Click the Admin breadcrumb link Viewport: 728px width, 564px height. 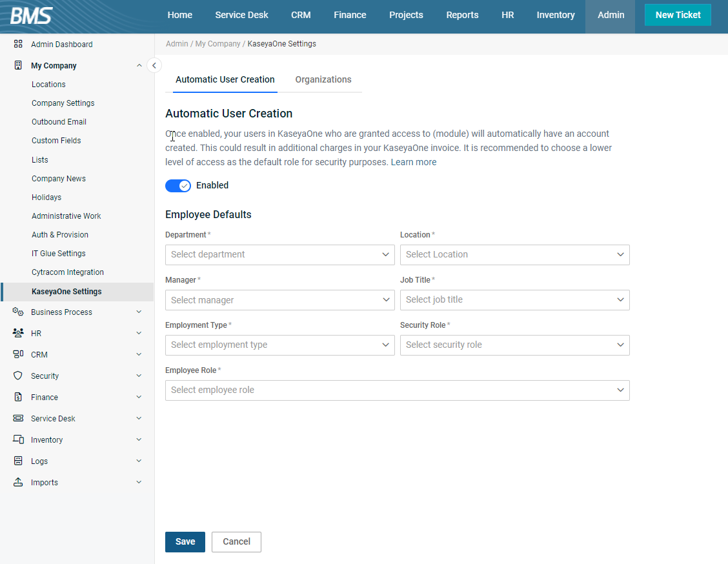(x=177, y=44)
